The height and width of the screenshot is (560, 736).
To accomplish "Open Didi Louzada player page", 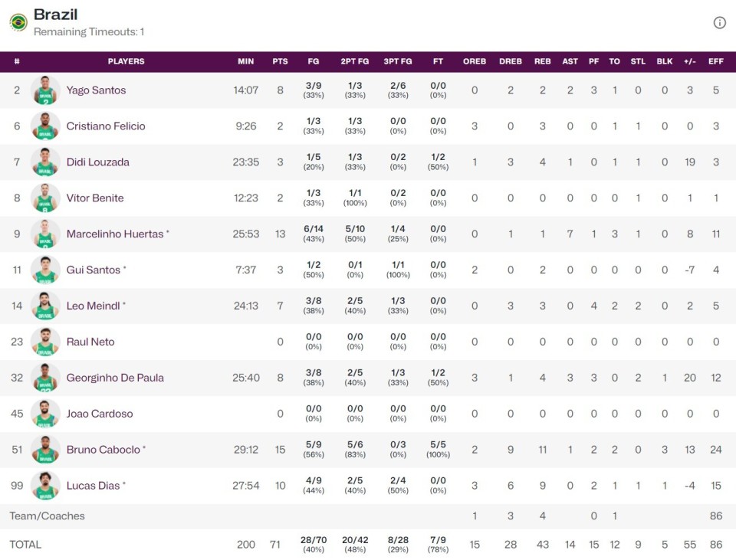I will [x=97, y=162].
